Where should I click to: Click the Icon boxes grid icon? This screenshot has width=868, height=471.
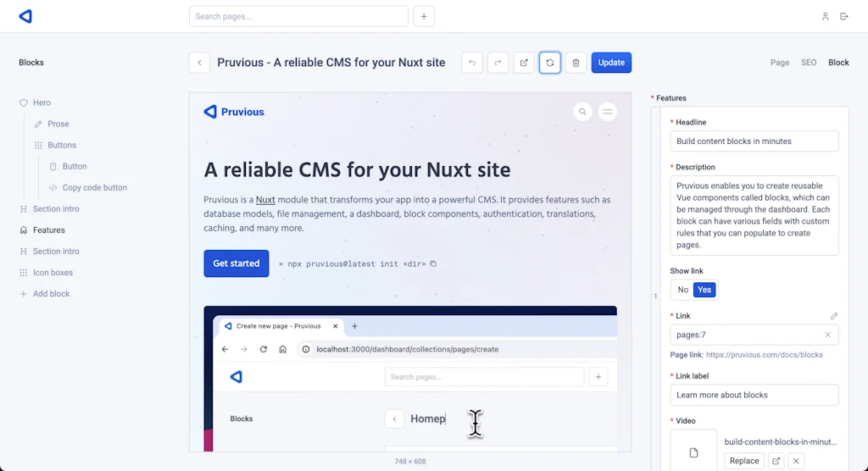(x=23, y=273)
